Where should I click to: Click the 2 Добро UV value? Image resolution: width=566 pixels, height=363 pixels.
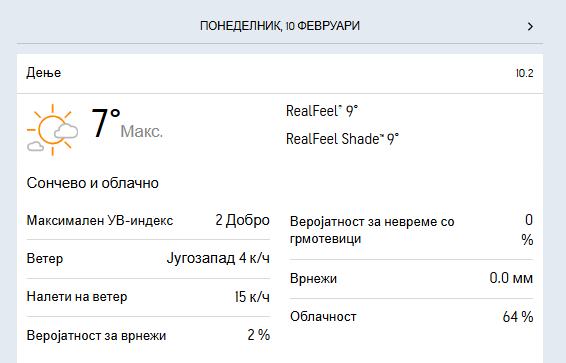tap(243, 220)
